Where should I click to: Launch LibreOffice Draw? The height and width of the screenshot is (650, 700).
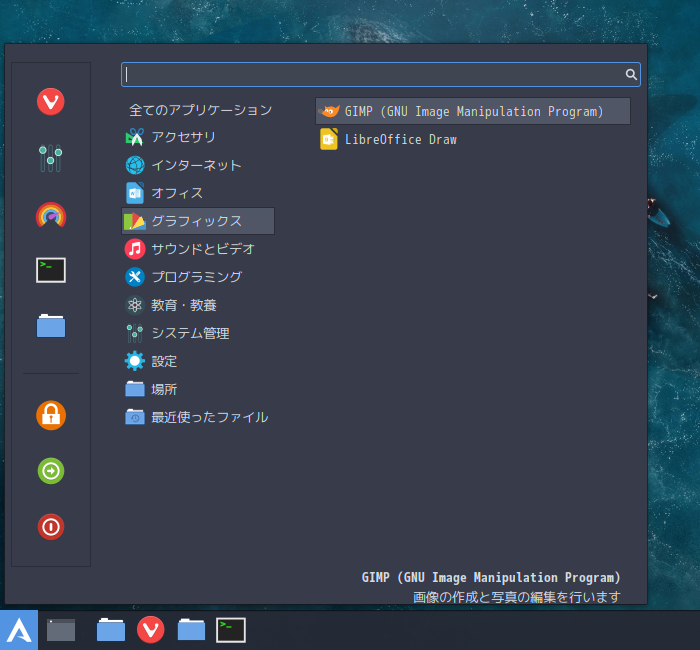pyautogui.click(x=473, y=139)
